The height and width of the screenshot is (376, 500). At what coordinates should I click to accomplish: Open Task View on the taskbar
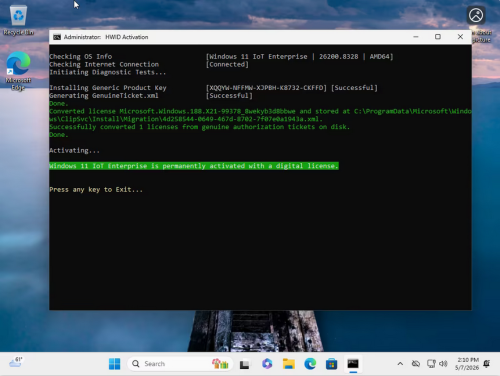pyautogui.click(x=245, y=364)
